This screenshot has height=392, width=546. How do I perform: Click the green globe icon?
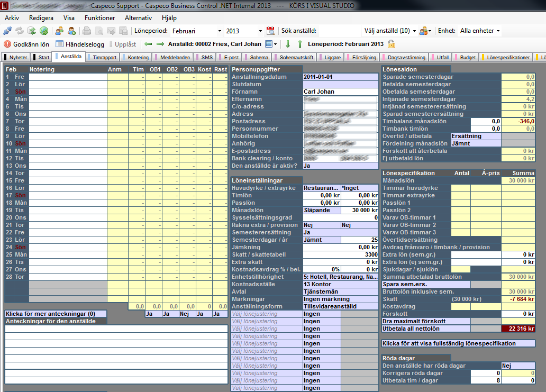(x=44, y=31)
